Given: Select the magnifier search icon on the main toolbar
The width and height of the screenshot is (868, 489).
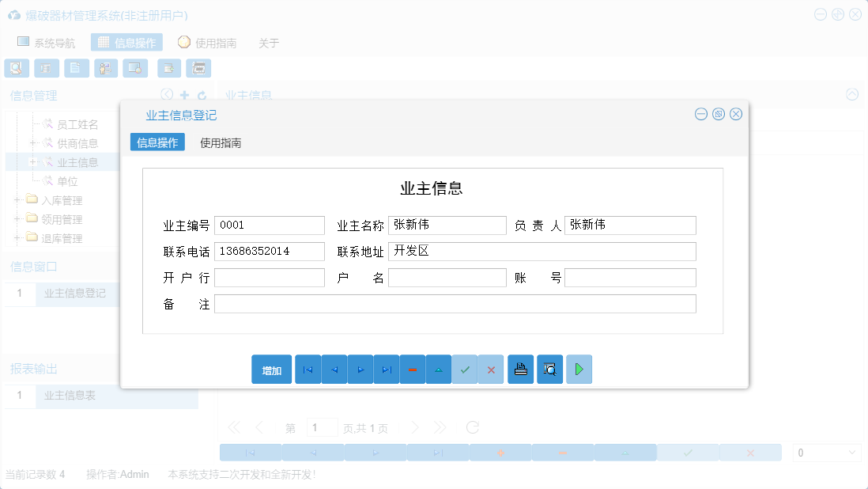Looking at the screenshot, I should pyautogui.click(x=16, y=68).
